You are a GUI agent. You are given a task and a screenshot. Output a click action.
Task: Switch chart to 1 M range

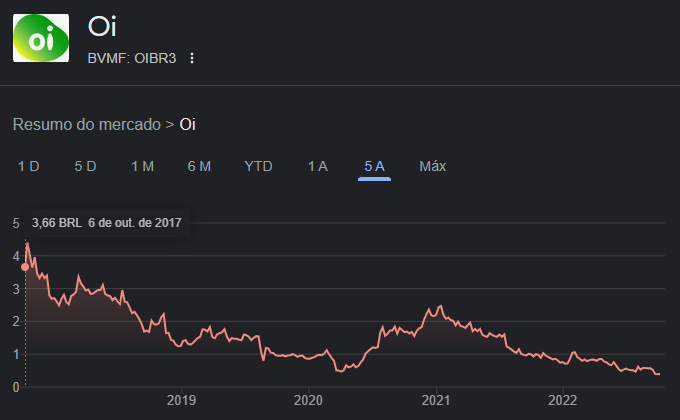click(x=142, y=166)
